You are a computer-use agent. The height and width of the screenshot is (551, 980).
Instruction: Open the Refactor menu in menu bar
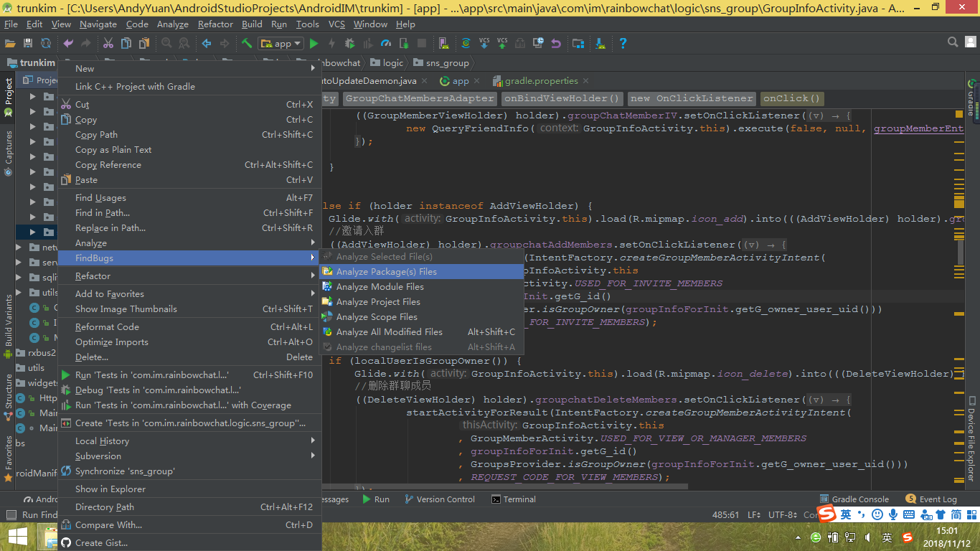[x=215, y=24]
